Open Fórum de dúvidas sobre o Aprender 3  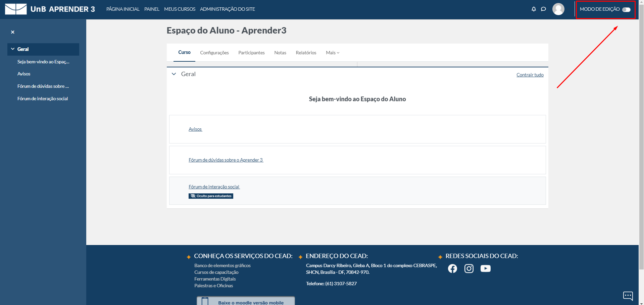226,160
